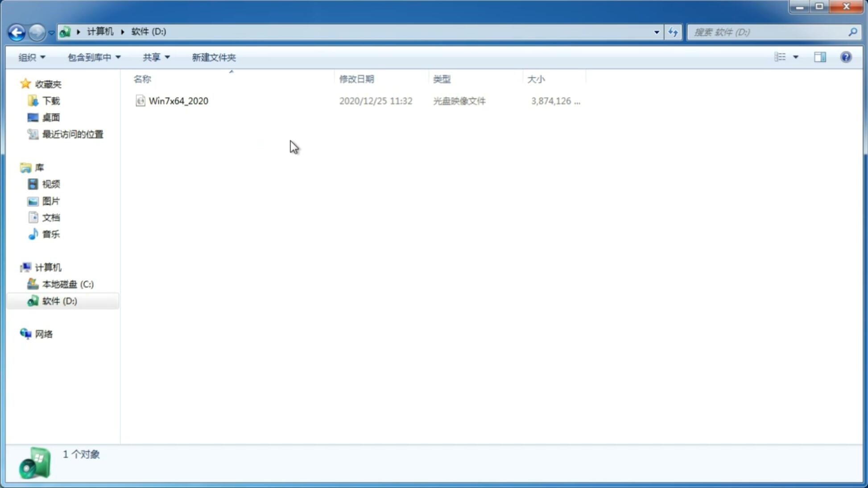
Task: Open 桌面 (Desktop) shortcut
Action: tap(50, 117)
